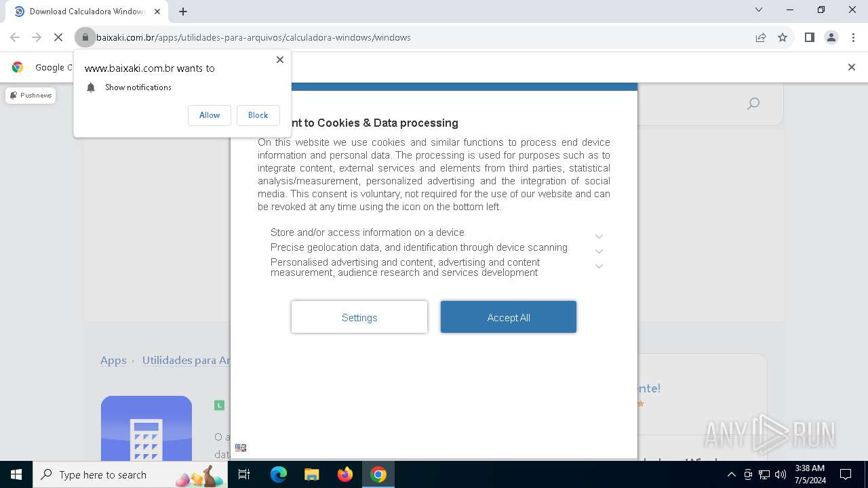Image resolution: width=868 pixels, height=488 pixels.
Task: Open a new tab
Action: pos(183,12)
